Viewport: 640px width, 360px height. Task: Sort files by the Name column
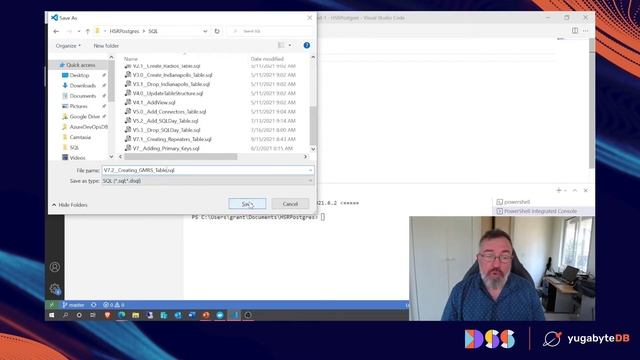[x=131, y=59]
